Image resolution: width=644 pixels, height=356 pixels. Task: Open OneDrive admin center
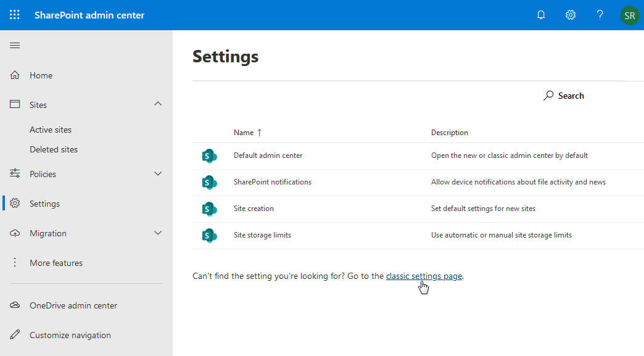pyautogui.click(x=73, y=305)
